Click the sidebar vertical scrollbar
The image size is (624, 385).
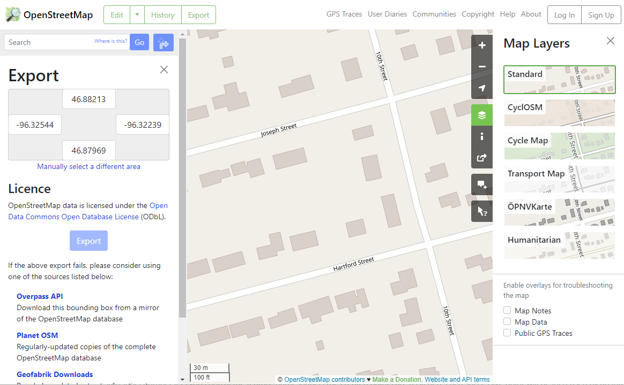[182, 177]
